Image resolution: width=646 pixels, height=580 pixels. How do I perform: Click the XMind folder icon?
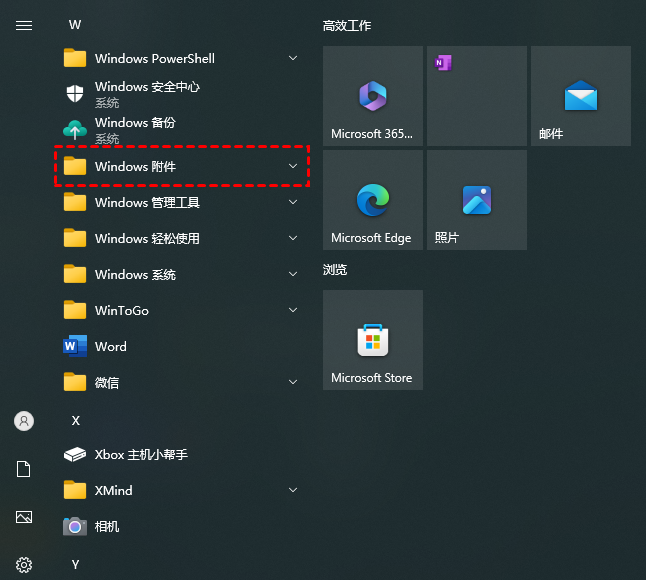pyautogui.click(x=75, y=490)
